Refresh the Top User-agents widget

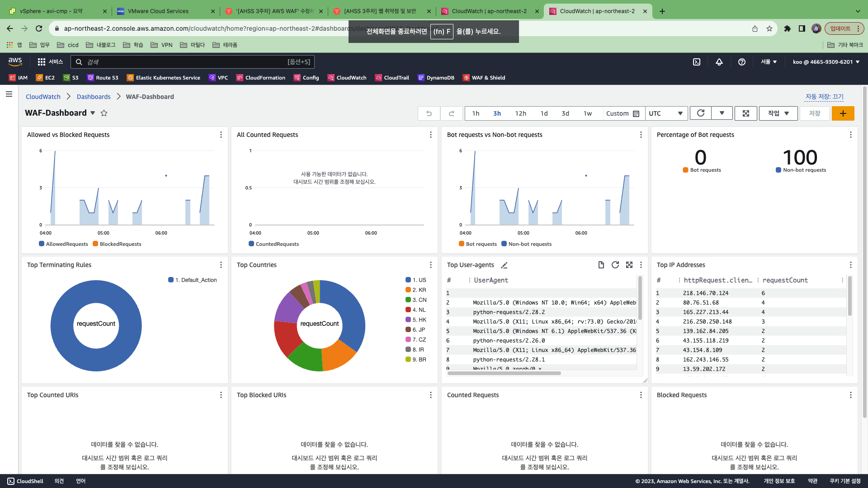click(615, 265)
